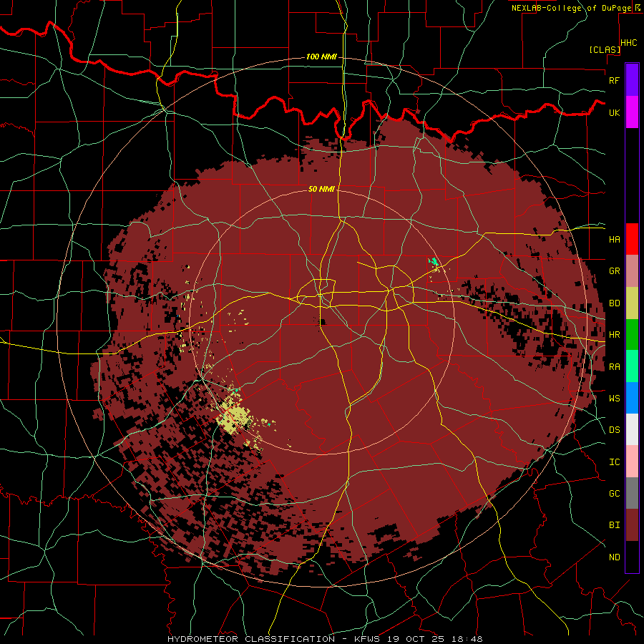The width and height of the screenshot is (644, 644).
Task: Click the WS legend label
Action: pos(614,399)
